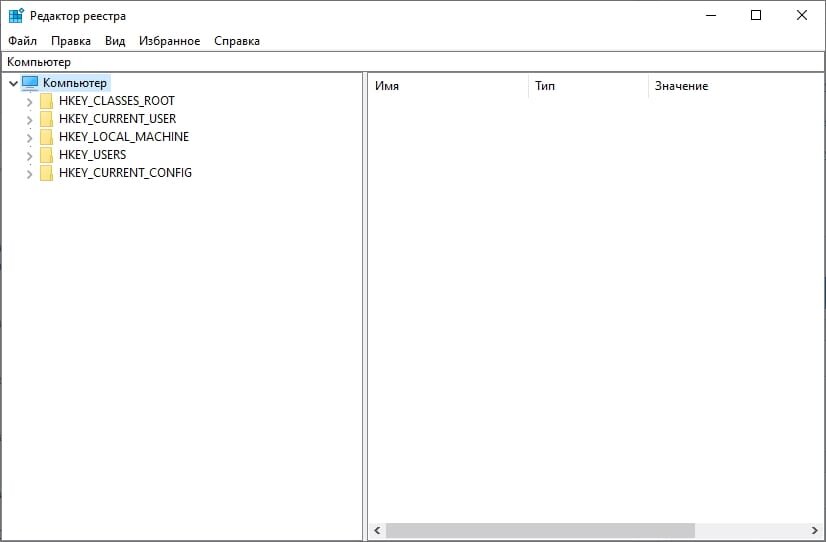Select the Компьютер tree label
Viewport: 826px width, 542px height.
(75, 83)
